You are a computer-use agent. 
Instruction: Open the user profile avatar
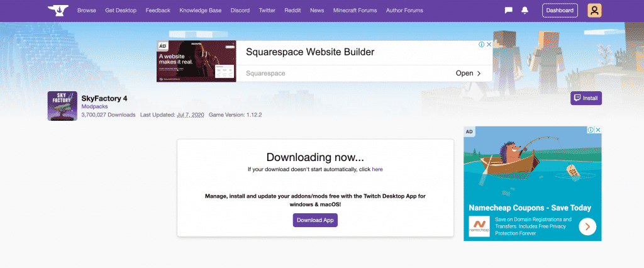(x=594, y=11)
